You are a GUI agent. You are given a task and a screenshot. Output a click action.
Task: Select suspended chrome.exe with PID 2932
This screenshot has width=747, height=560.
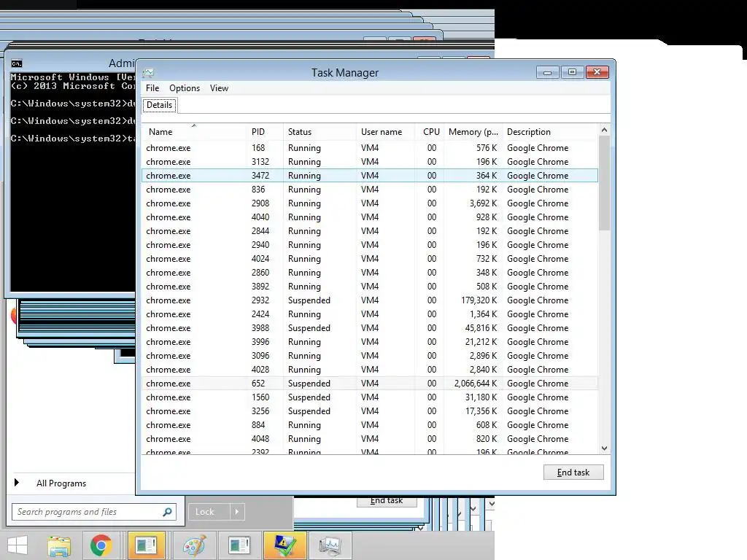[x=370, y=300]
